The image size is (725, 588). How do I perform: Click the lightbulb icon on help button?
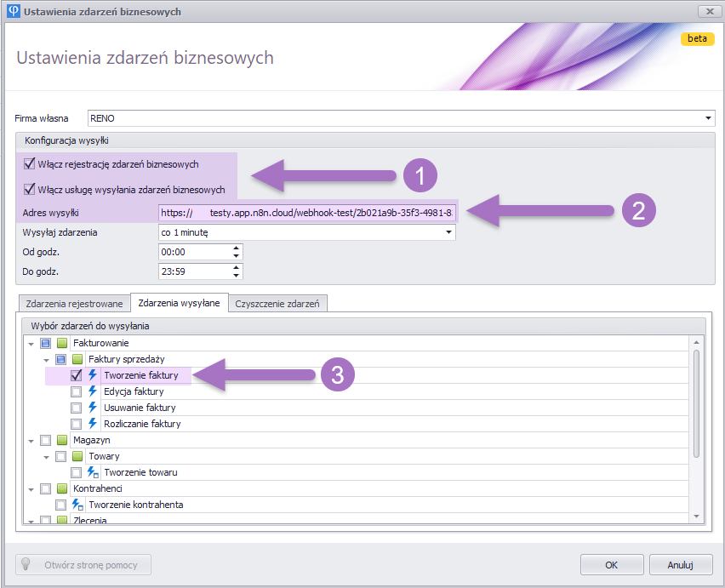coord(26,564)
